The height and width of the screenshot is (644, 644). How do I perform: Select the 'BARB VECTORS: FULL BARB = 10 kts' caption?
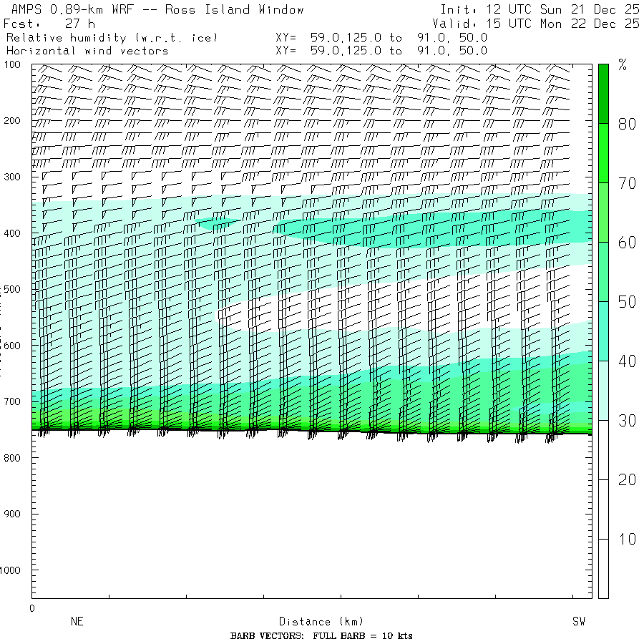[x=321, y=636]
